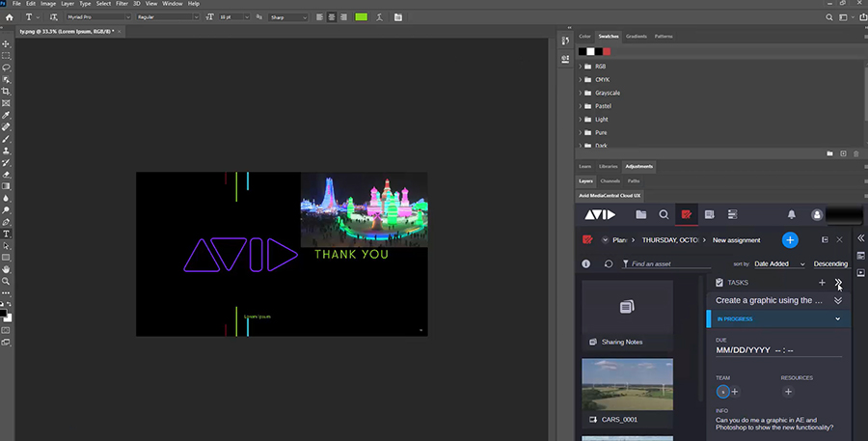The width and height of the screenshot is (868, 441).
Task: Switch to the Libraries tab
Action: [608, 166]
